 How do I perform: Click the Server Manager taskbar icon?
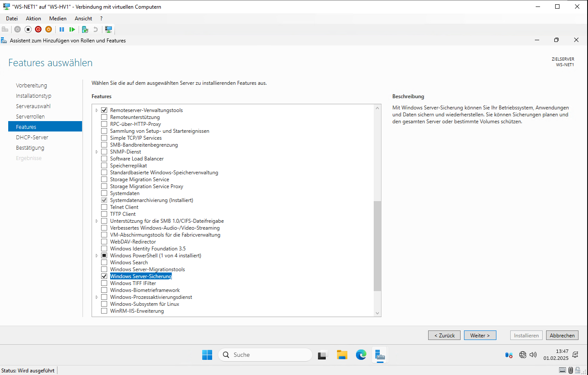(x=380, y=355)
